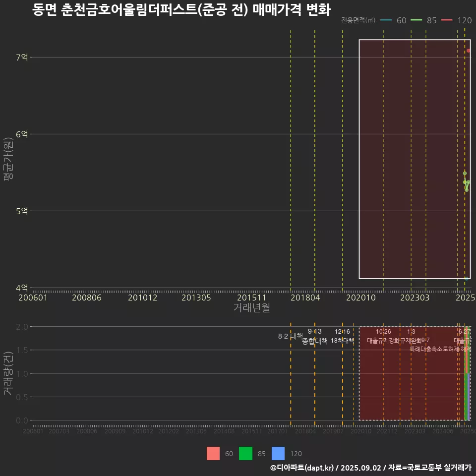This screenshot has height=476, width=476.
Task: Click the 2.0 volume axis label
Action: [22, 327]
